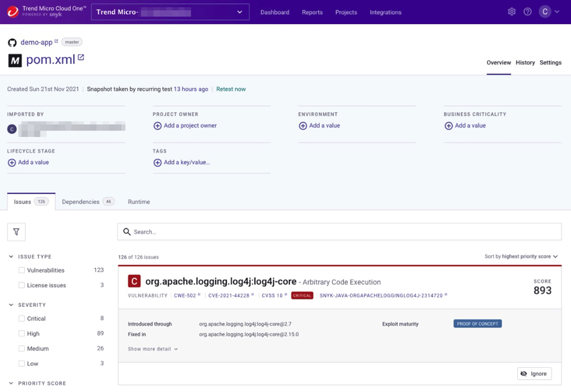Click the user avatar C in header

pos(545,12)
